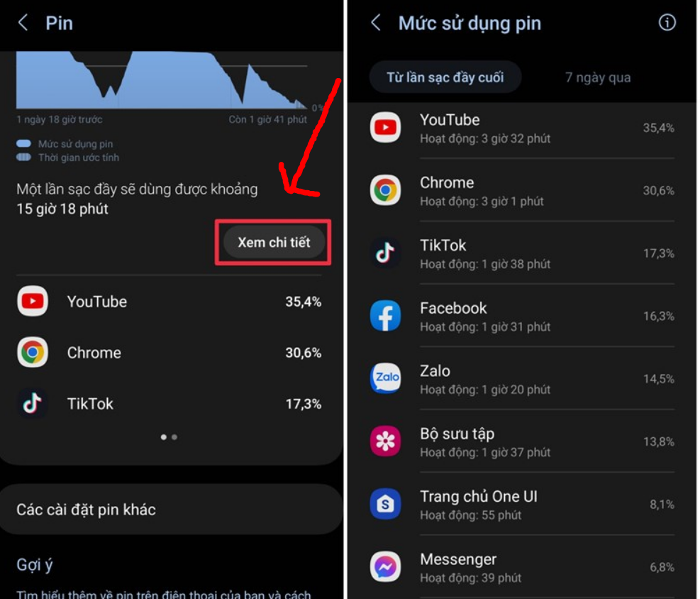Tap Facebook's 16,3% usage value
Screen dimensions: 700x599
click(x=658, y=316)
